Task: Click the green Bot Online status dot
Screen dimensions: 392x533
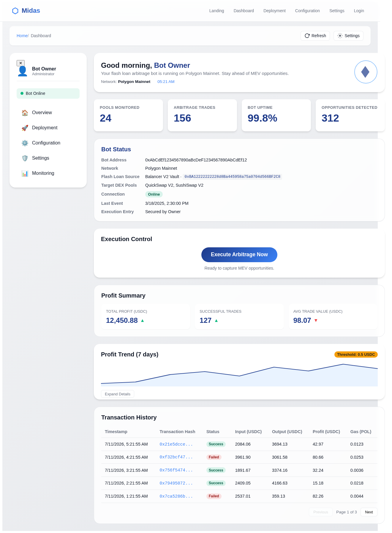Action: point(22,93)
